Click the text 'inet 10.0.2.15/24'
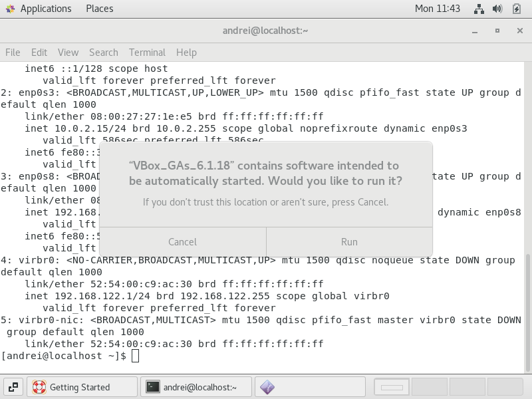The image size is (532, 399). click(75, 128)
